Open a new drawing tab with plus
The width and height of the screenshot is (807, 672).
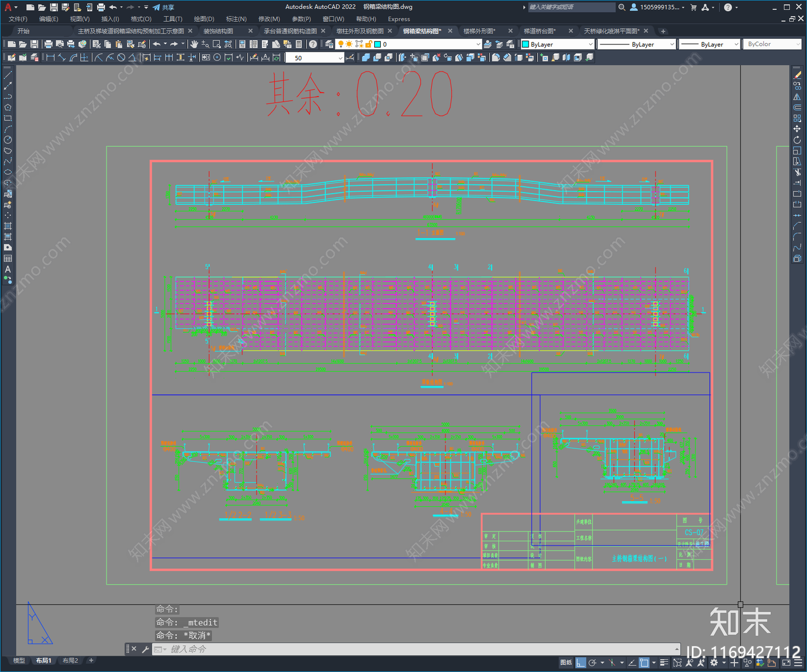tap(663, 31)
